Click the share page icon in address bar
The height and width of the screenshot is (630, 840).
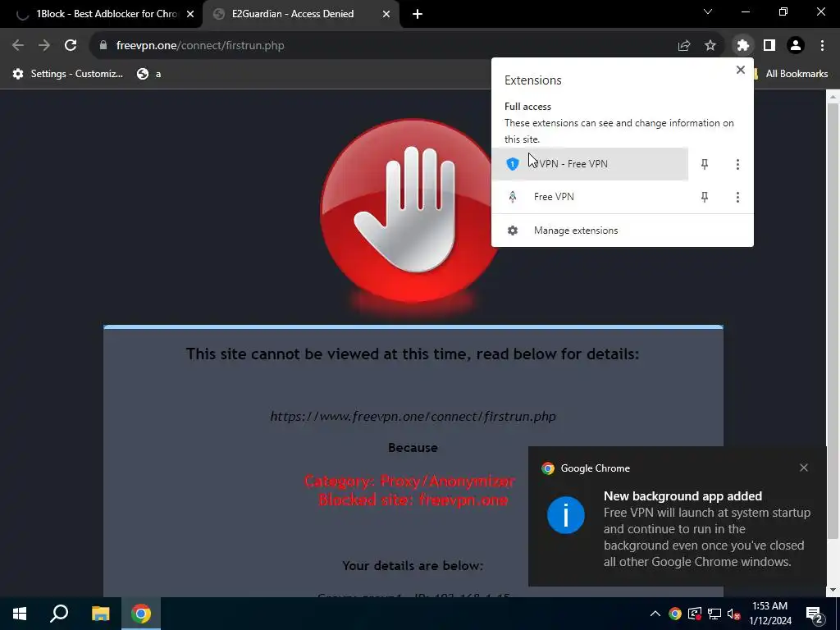coord(684,46)
